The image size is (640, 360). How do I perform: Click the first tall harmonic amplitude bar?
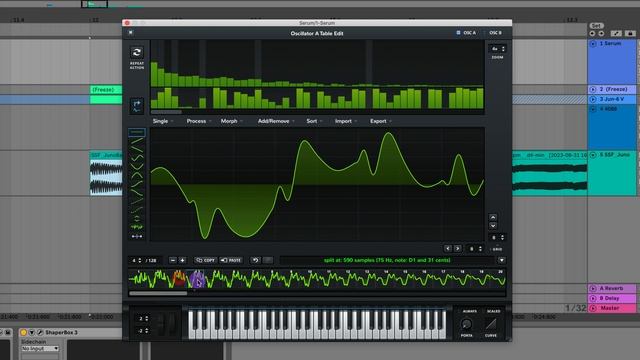[x=154, y=74]
